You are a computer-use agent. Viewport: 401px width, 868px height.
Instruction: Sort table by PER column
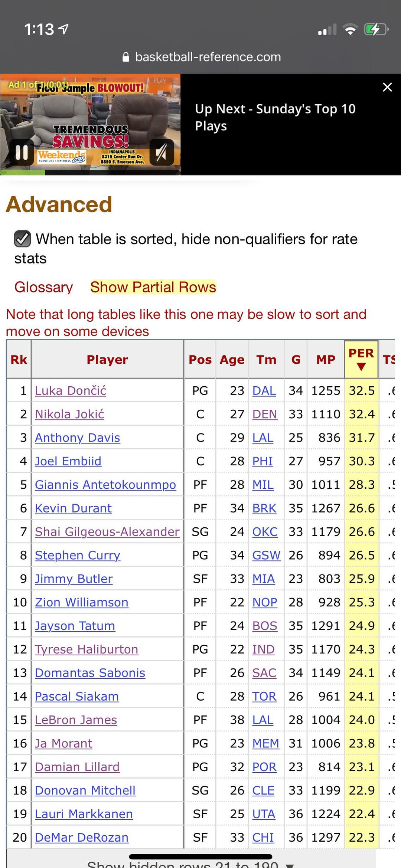tap(361, 359)
